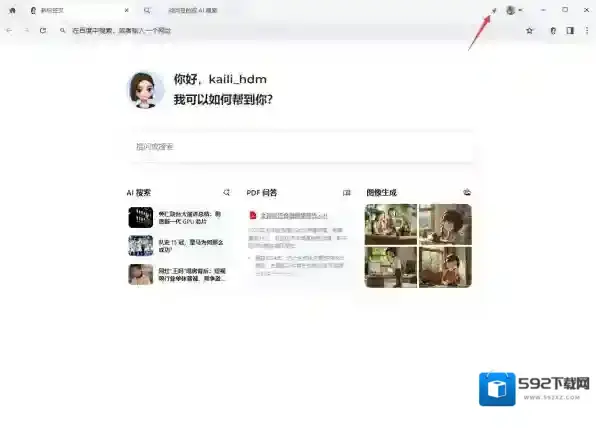
Task: Open the 网红 news headline
Action: coord(192,274)
